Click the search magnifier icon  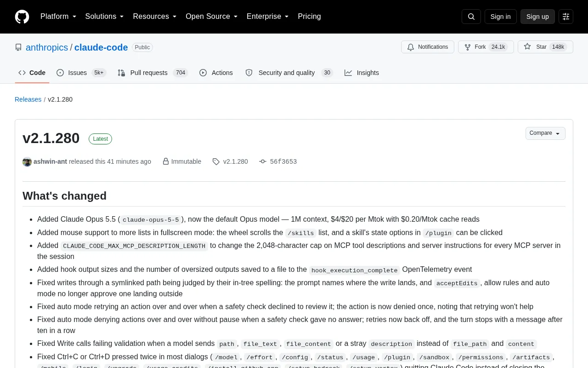[471, 17]
